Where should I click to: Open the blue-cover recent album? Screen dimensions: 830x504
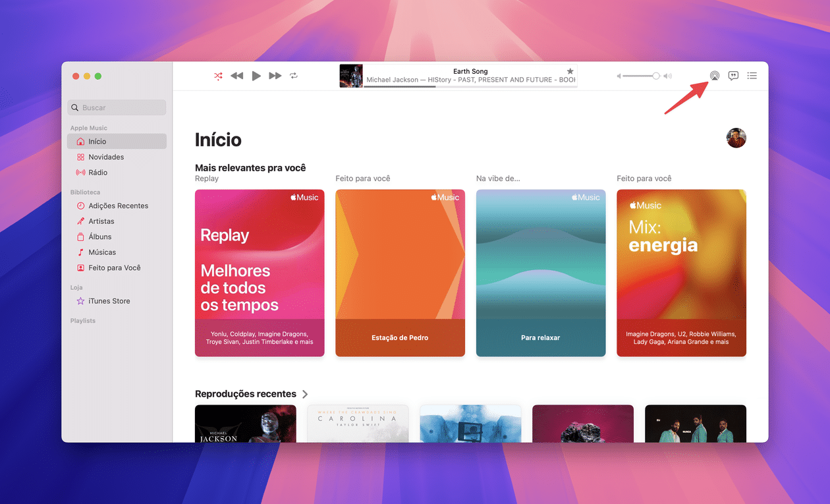(470, 424)
